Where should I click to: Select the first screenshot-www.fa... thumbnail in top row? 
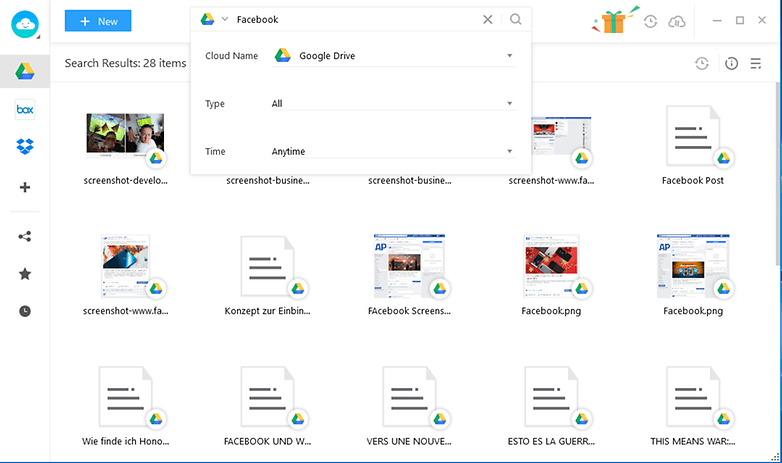click(x=561, y=137)
